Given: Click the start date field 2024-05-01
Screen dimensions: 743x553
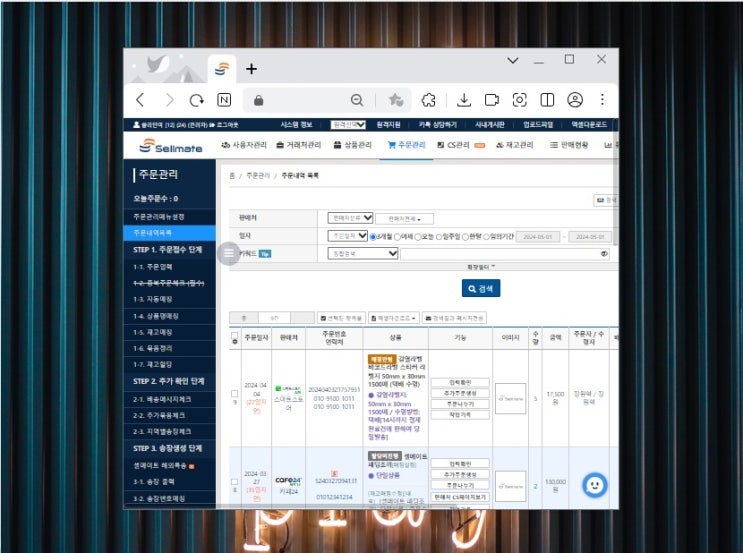Looking at the screenshot, I should [x=538, y=236].
